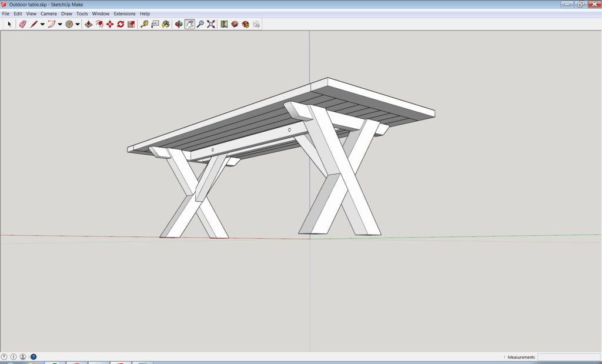Select the Offset tool
This screenshot has width=602, height=364.
tap(99, 24)
